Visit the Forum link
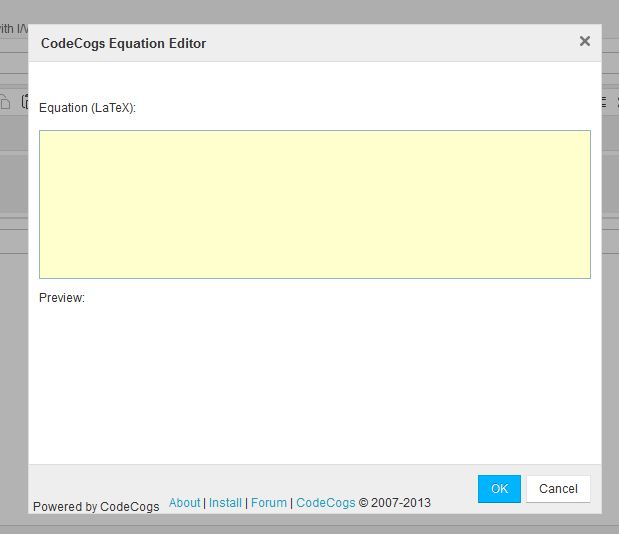This screenshot has width=619, height=534. click(x=269, y=503)
